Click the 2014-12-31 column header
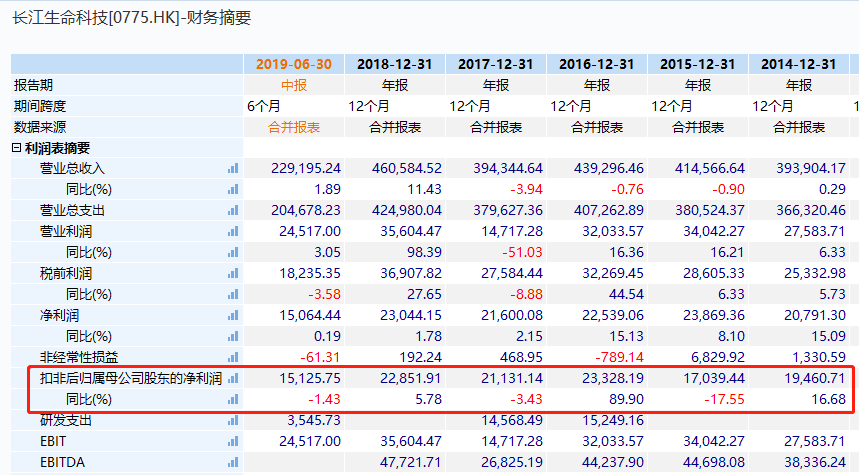 click(798, 64)
